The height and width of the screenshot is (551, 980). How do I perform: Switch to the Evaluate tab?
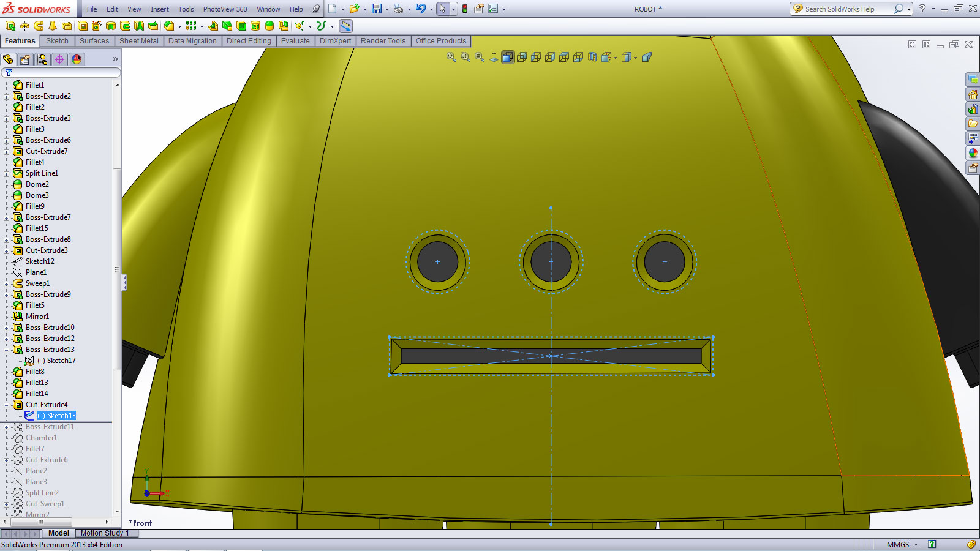[x=295, y=41]
